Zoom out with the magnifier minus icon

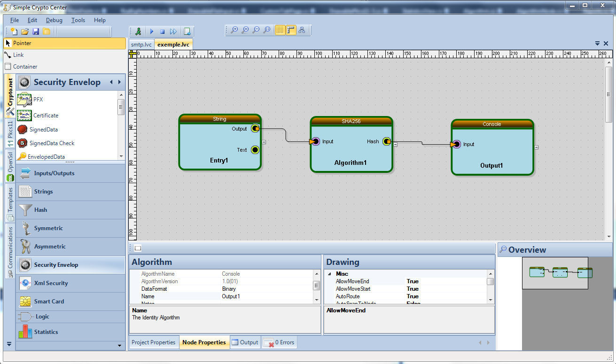[x=256, y=30]
